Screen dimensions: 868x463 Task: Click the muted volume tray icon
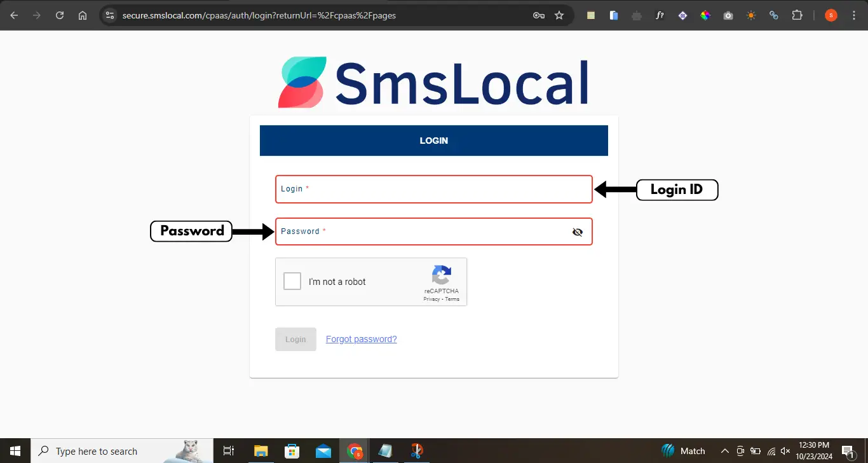[x=786, y=451]
